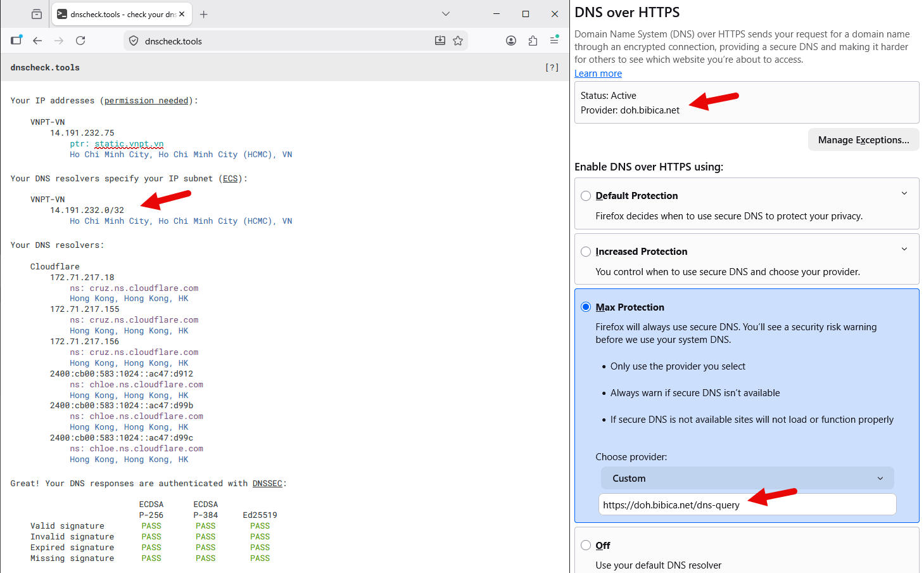
Task: Click the IP address 14.191.232.75
Action: [x=82, y=133]
